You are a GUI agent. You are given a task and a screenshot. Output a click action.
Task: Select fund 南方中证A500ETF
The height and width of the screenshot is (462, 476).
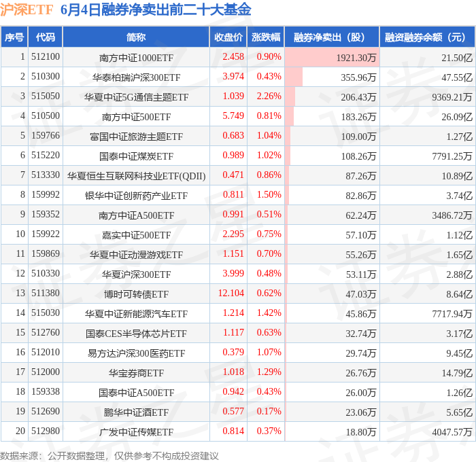coord(136,215)
